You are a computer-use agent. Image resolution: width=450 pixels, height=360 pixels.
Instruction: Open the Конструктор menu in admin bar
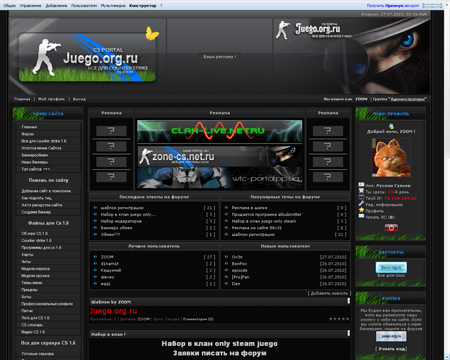tap(143, 6)
